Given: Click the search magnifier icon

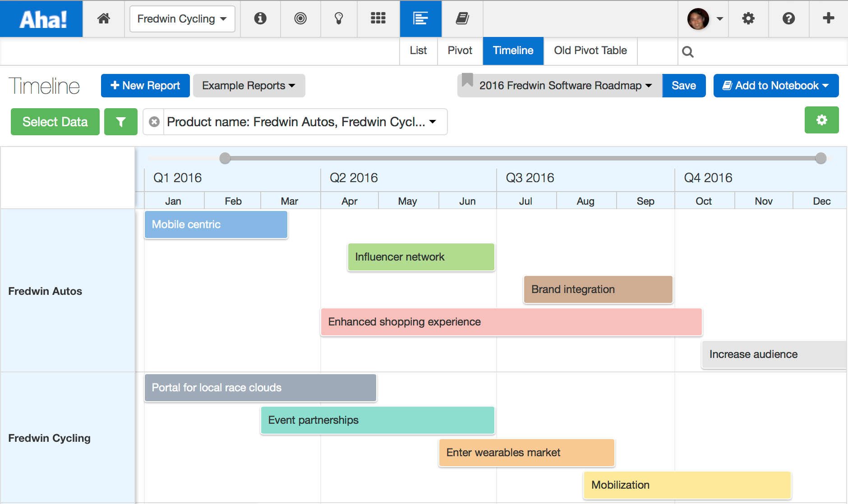Looking at the screenshot, I should pos(688,52).
